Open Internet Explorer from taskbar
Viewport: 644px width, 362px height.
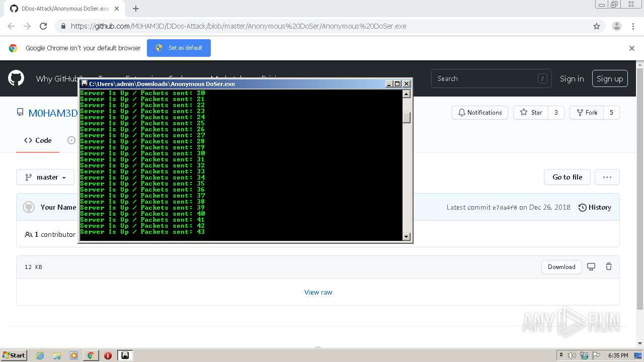click(40, 355)
